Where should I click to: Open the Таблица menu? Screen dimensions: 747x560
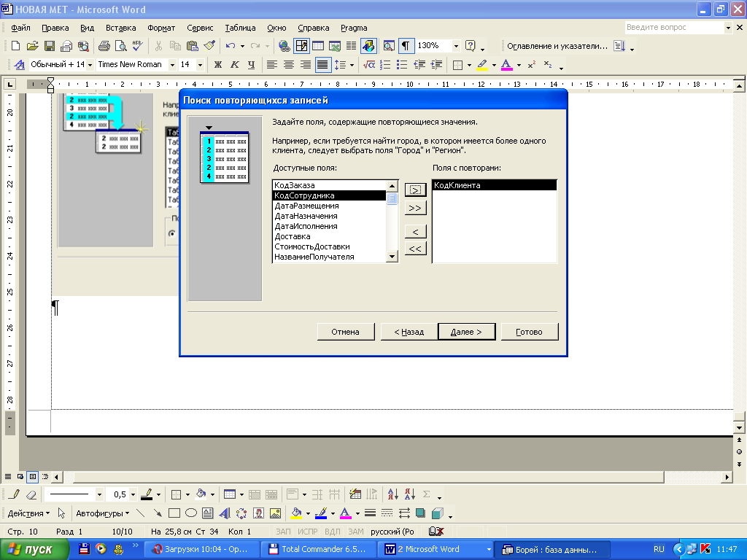(240, 28)
